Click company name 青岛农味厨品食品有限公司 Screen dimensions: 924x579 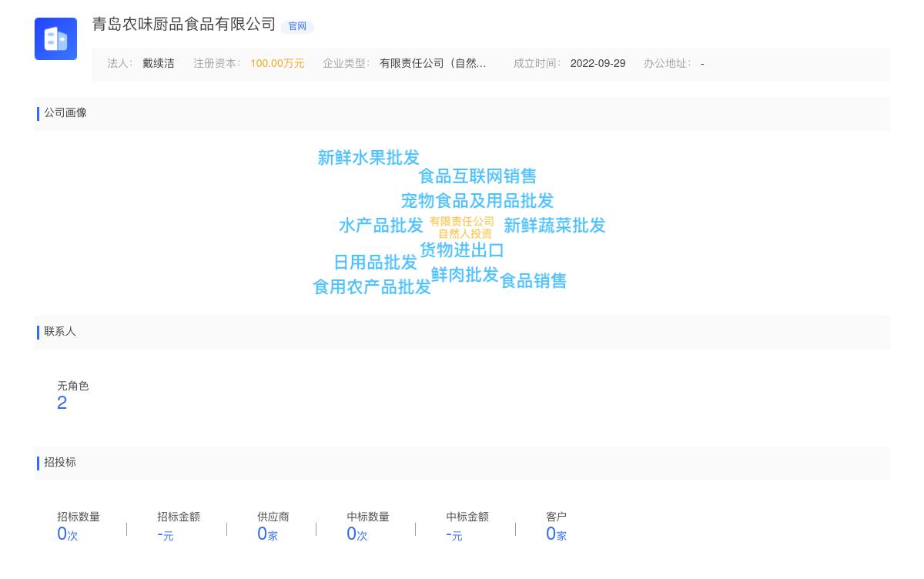tap(184, 24)
